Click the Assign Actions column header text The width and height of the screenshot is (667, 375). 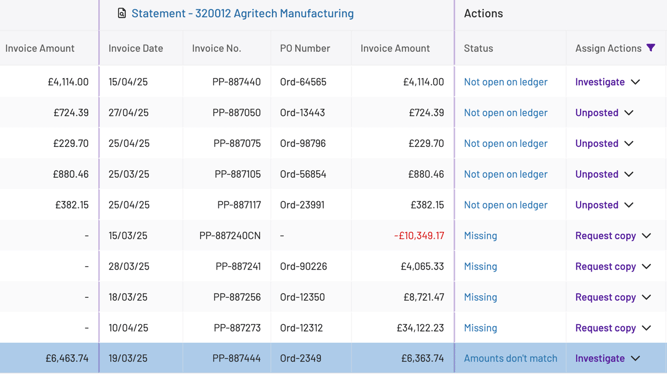[608, 48]
